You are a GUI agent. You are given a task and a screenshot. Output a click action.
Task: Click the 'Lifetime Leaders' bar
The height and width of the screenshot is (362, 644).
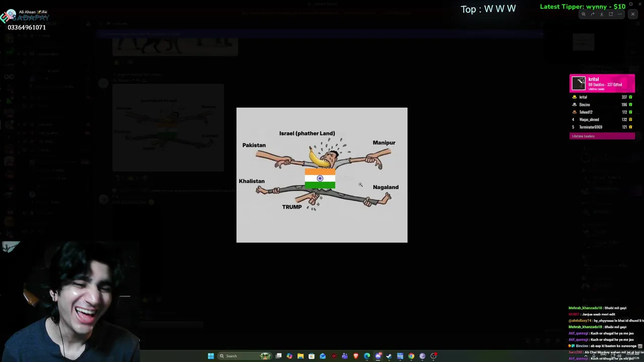(x=602, y=136)
